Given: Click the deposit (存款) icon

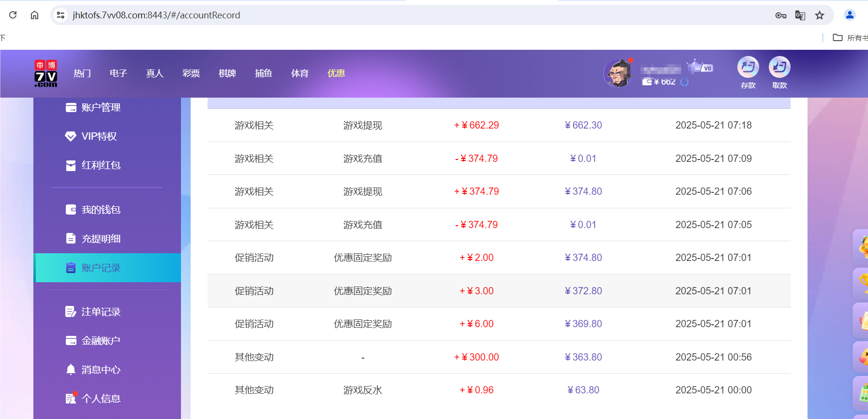Looking at the screenshot, I should coord(748,68).
